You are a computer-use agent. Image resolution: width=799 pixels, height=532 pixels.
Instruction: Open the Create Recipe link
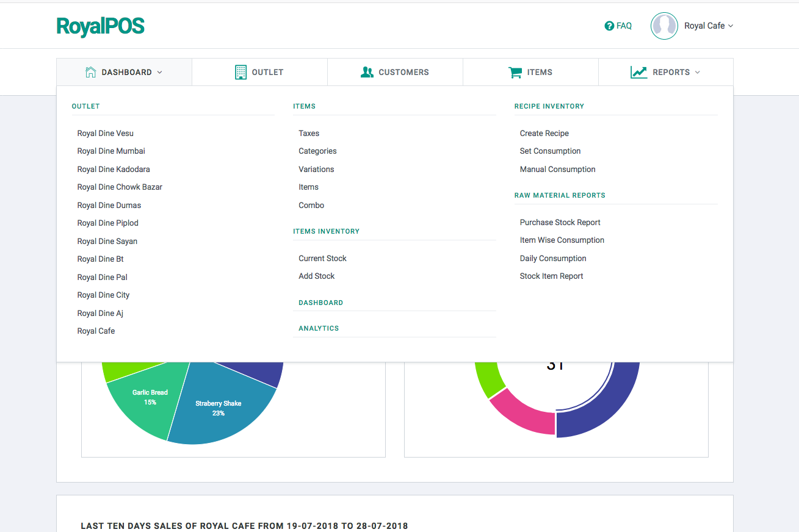tap(544, 133)
